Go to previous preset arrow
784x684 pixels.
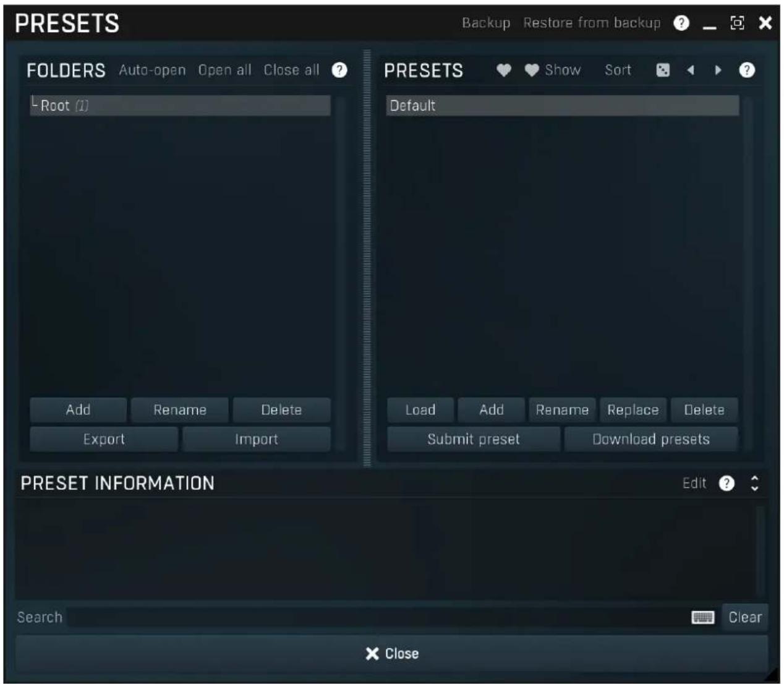(691, 70)
